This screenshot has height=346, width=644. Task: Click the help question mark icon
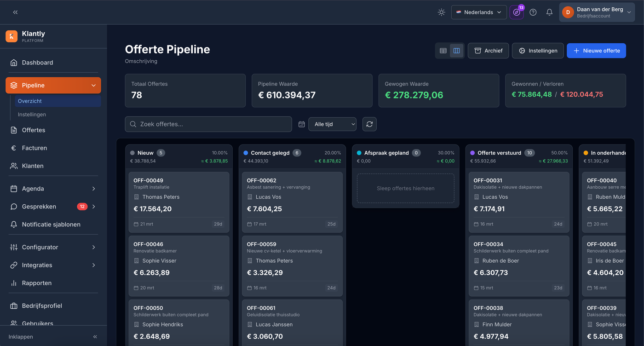coord(533,12)
